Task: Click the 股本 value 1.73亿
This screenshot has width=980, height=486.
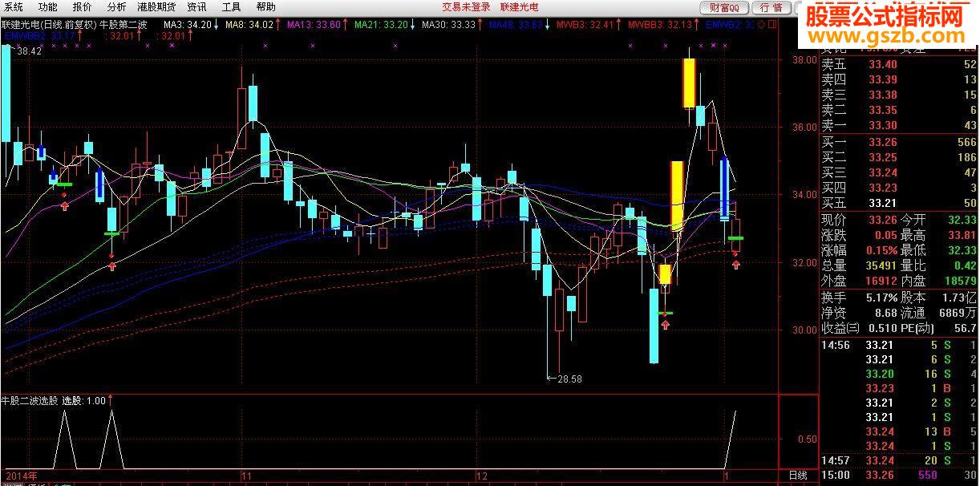Action: (x=958, y=298)
